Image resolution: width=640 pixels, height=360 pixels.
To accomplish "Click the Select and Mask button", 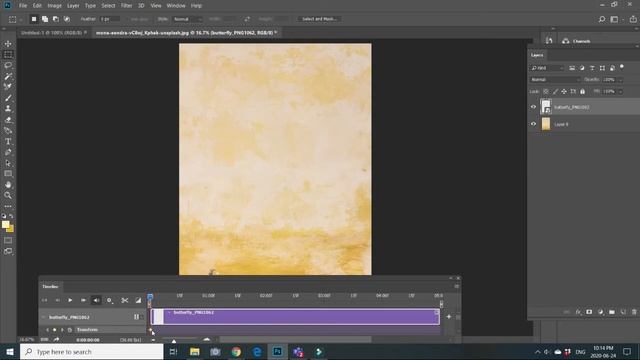I will point(319,19).
